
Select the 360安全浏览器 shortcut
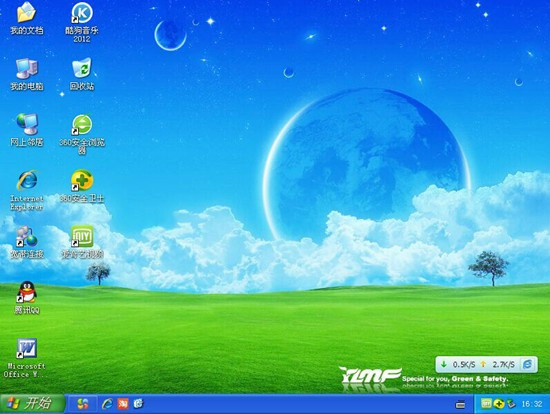[82, 134]
